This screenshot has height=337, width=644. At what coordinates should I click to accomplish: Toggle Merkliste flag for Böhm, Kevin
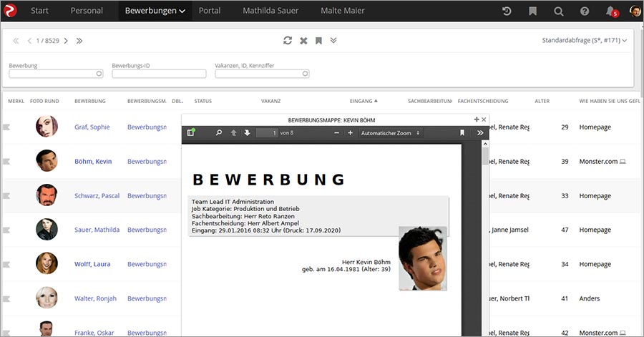point(6,161)
